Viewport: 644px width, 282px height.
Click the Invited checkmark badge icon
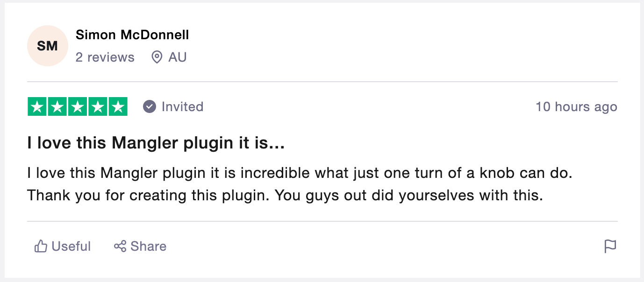click(149, 106)
